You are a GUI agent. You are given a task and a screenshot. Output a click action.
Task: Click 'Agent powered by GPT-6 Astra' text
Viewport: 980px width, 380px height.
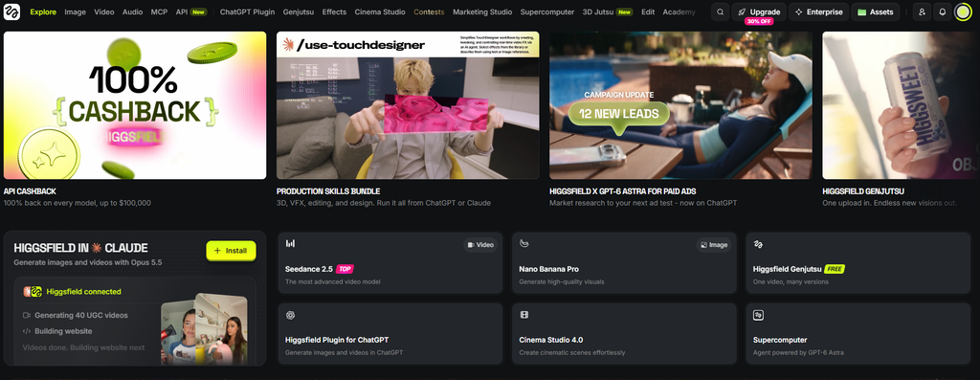799,353
